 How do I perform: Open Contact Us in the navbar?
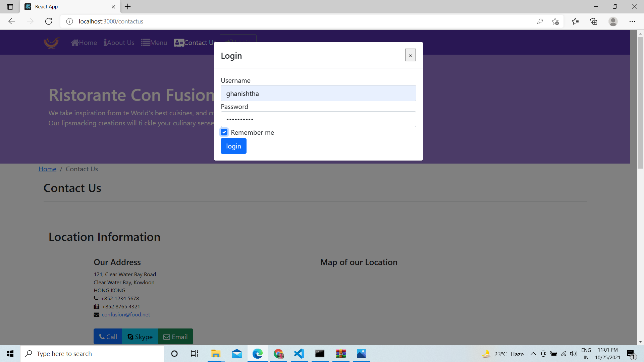[194, 43]
